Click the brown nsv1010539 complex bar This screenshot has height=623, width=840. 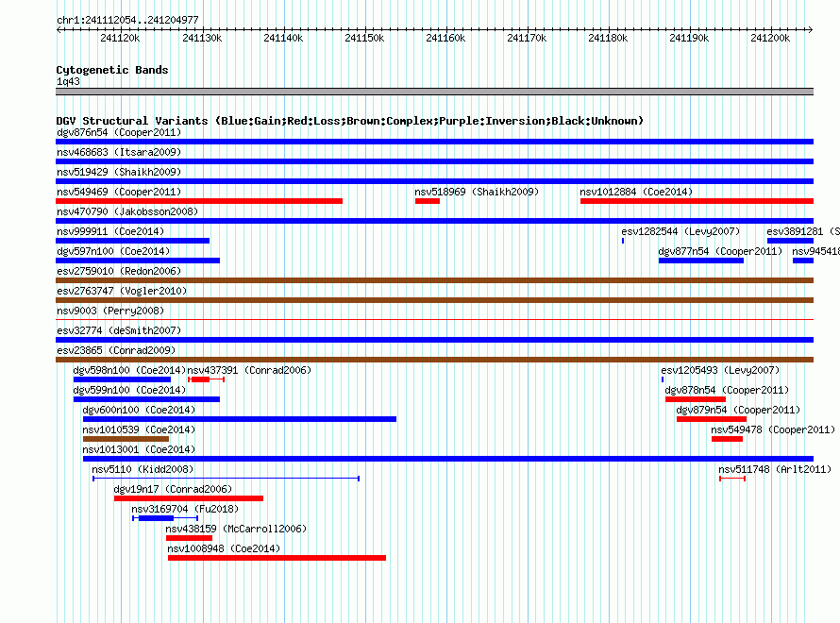click(126, 439)
